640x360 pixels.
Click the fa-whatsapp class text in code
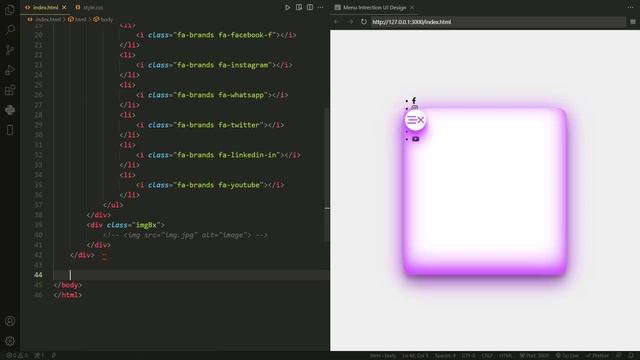point(241,95)
